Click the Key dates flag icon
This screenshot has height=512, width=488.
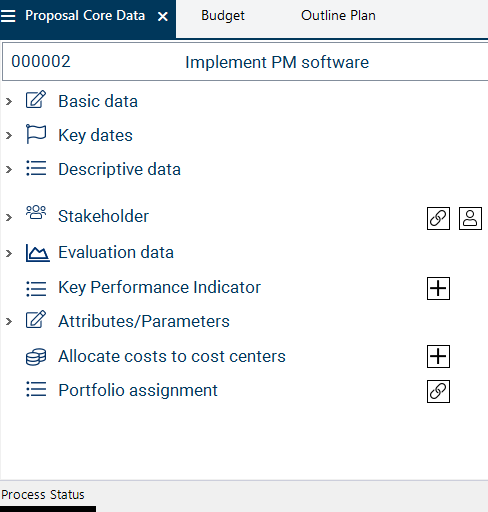click(x=36, y=134)
